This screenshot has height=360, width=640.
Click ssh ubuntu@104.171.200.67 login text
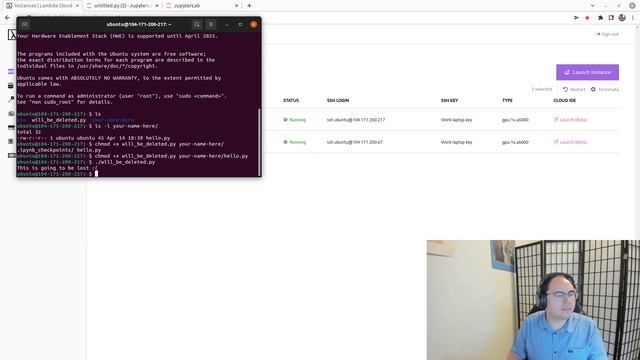pyautogui.click(x=354, y=142)
